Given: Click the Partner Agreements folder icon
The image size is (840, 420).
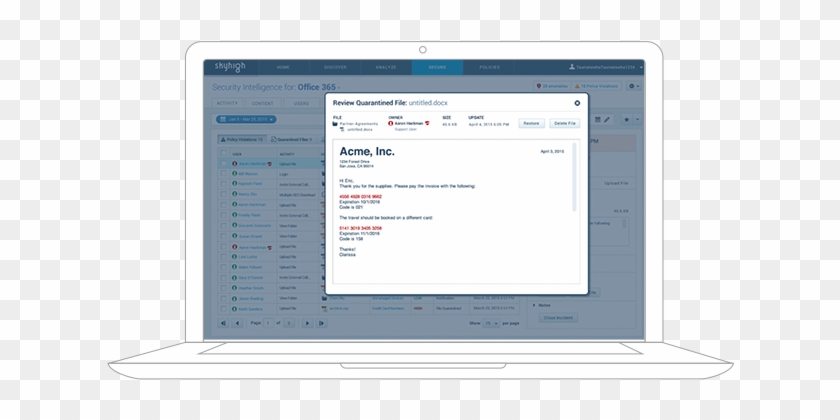Looking at the screenshot, I should [335, 123].
